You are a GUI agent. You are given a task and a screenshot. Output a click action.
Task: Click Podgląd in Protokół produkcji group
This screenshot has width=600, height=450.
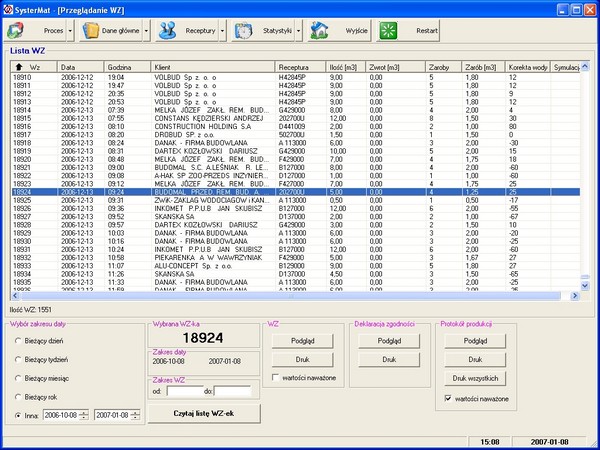point(475,341)
